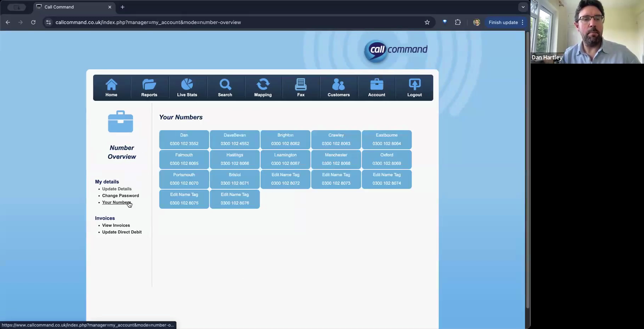Select the Leamington number tile

click(x=286, y=159)
